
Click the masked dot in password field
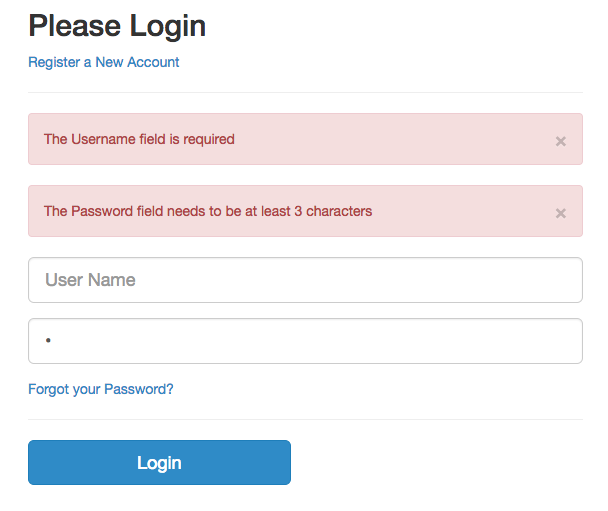pyautogui.click(x=48, y=341)
